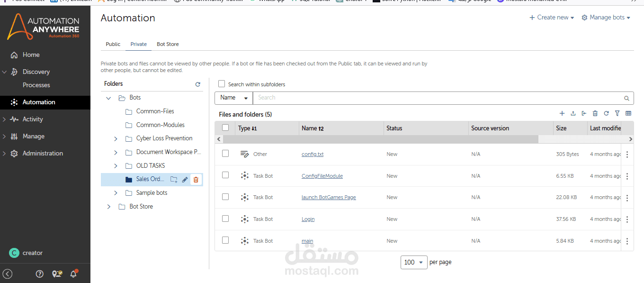Viewport: 644px width, 283px height.
Task: Switch to the Public tab
Action: click(113, 44)
